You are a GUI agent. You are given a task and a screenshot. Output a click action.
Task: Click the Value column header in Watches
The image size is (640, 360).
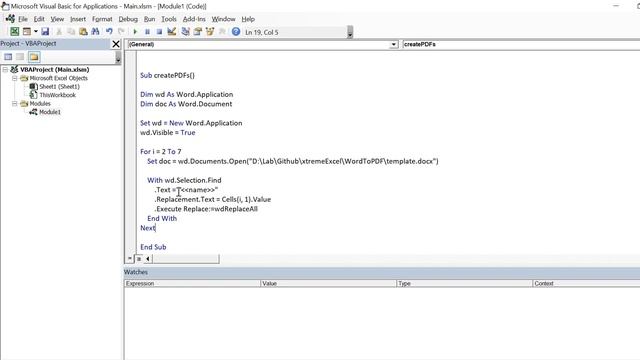tap(328, 283)
